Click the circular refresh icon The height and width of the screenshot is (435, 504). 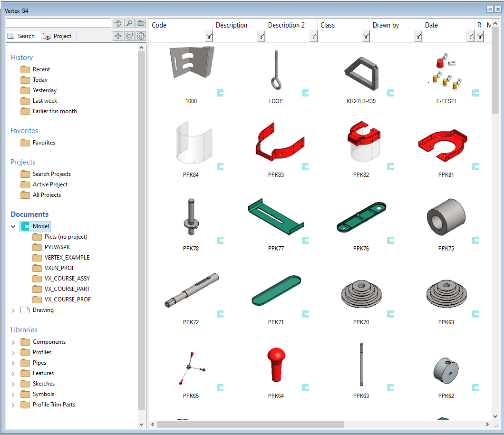(129, 36)
